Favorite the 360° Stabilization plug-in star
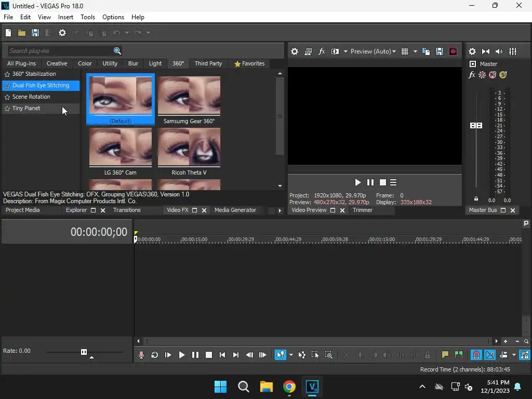 coord(7,74)
